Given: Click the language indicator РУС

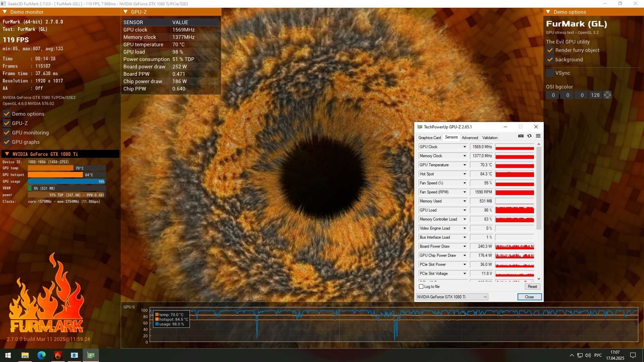Looking at the screenshot, I should 598,355.
